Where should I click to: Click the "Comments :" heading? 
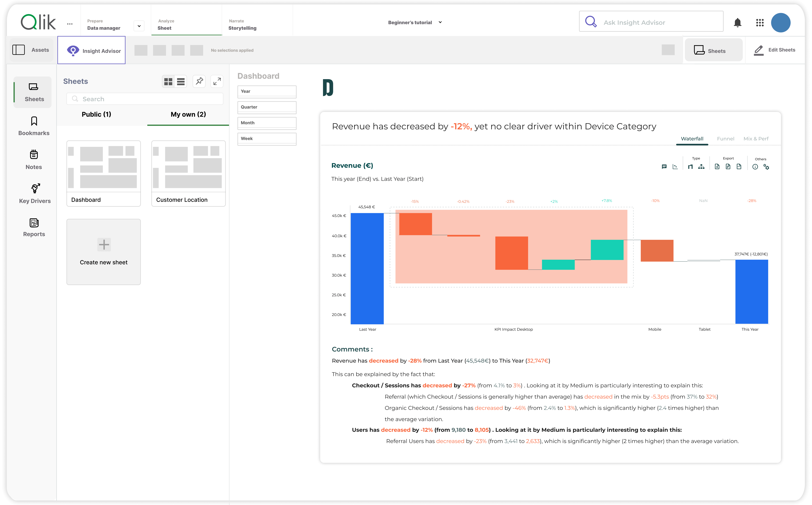pos(352,349)
